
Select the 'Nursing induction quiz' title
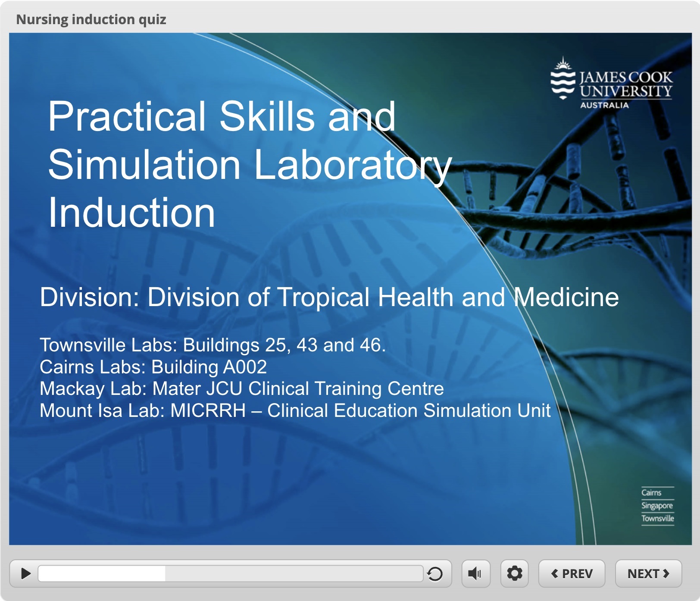[91, 19]
